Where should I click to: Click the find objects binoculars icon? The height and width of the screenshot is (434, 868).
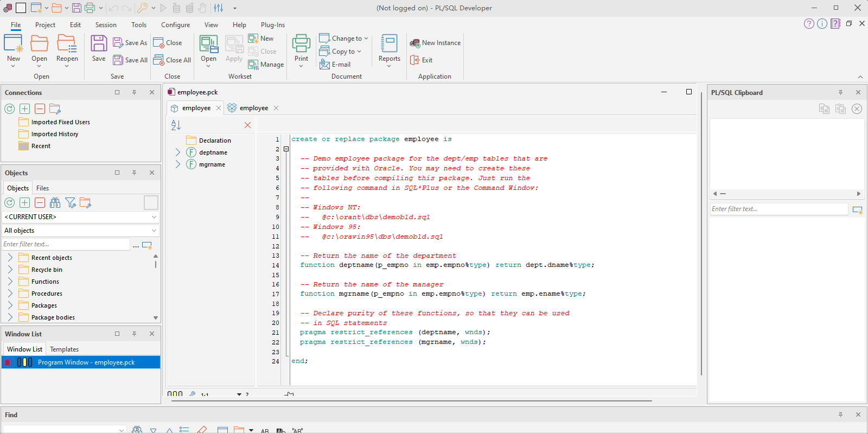(x=55, y=203)
